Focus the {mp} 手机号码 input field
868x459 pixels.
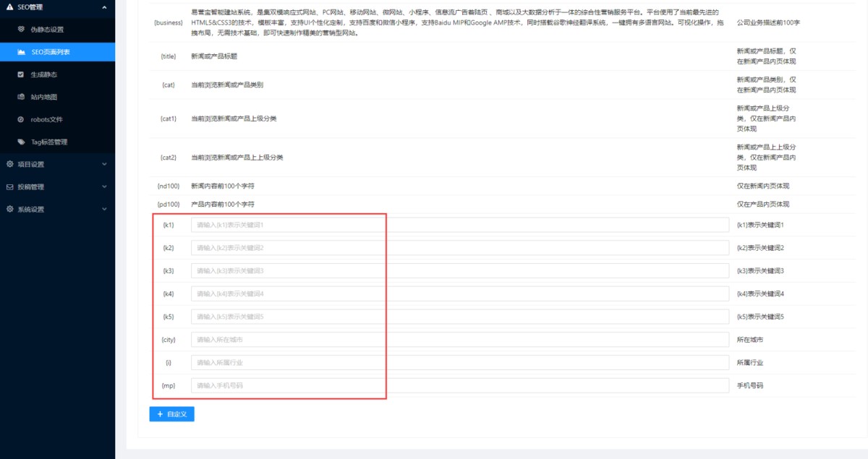[x=460, y=385]
